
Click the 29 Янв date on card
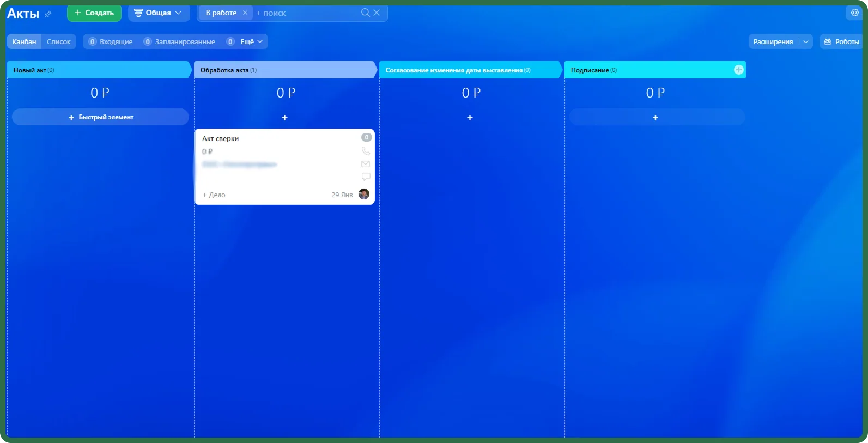(x=342, y=195)
